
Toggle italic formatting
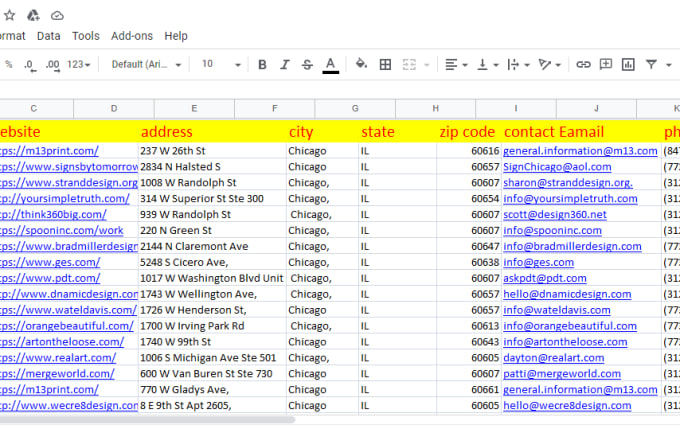pos(284,65)
